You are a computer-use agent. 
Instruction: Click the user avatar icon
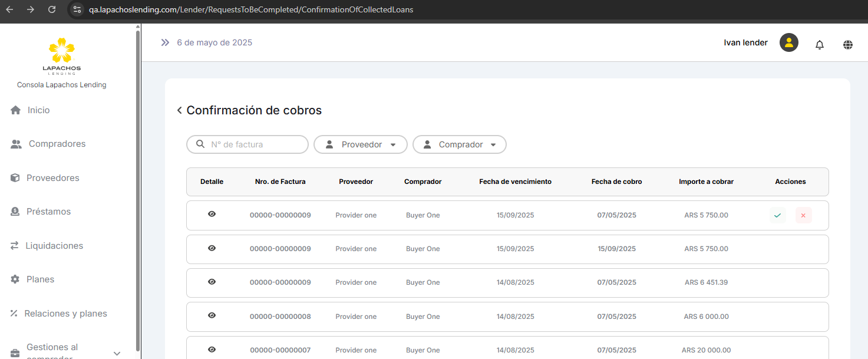788,42
